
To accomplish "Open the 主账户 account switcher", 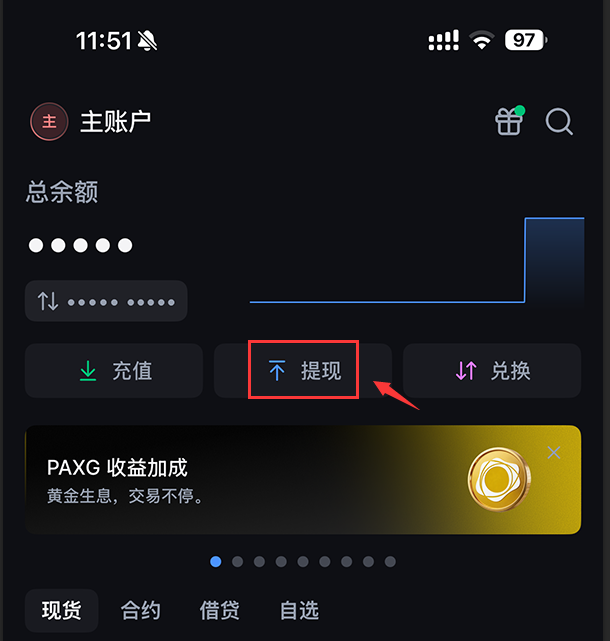I will (115, 121).
